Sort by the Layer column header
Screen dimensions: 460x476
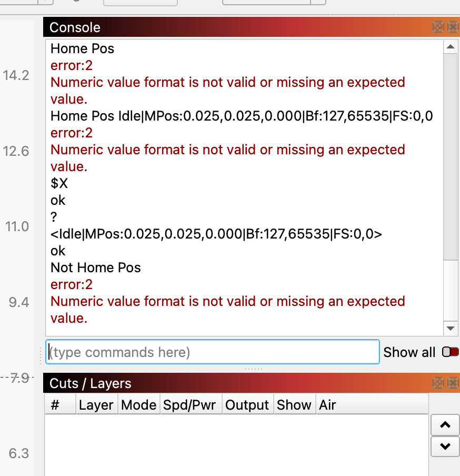point(96,405)
